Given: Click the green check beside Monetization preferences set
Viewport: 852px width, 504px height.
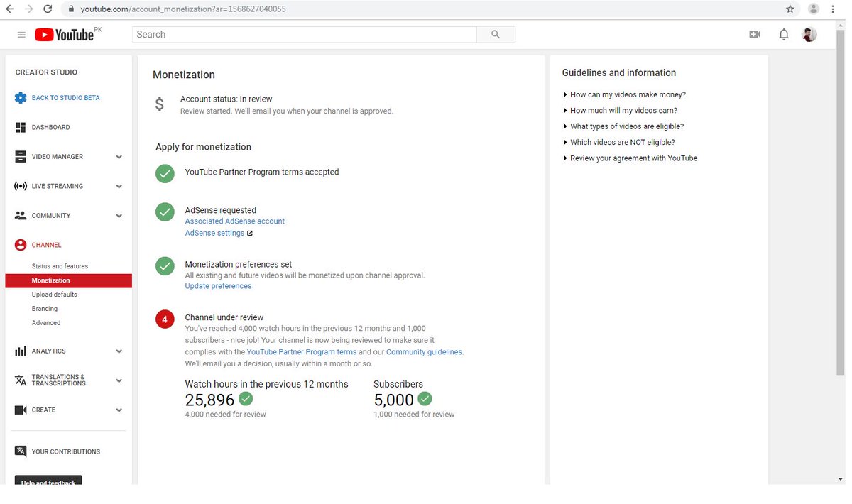Looking at the screenshot, I should (165, 266).
